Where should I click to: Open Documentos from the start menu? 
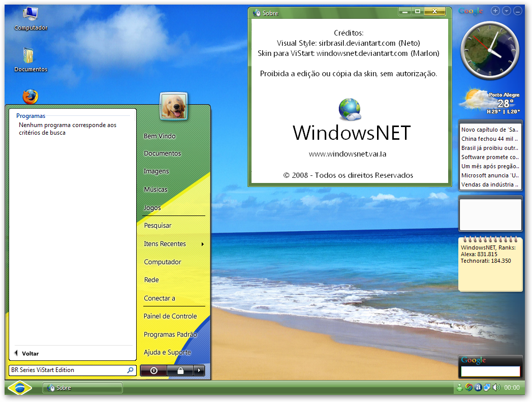coord(163,153)
